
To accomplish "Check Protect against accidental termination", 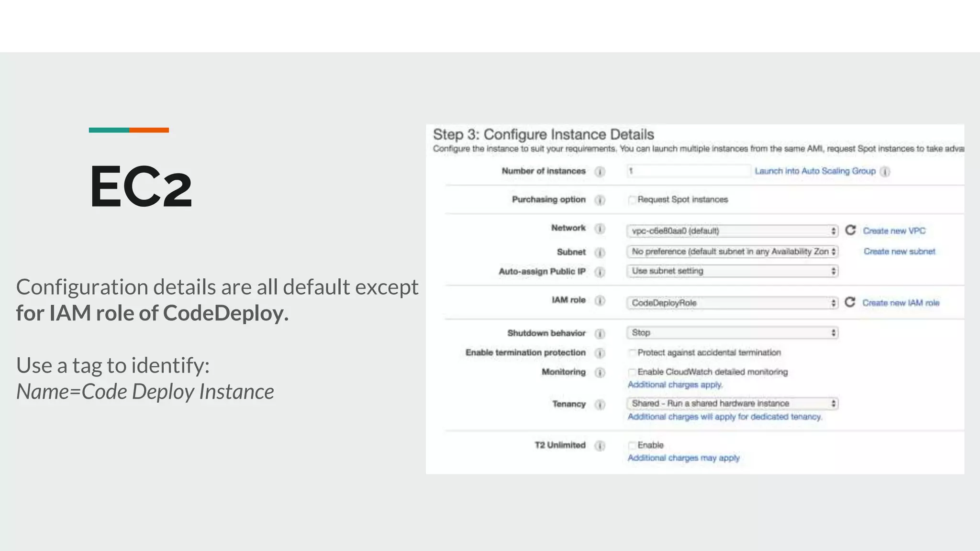I will 632,353.
